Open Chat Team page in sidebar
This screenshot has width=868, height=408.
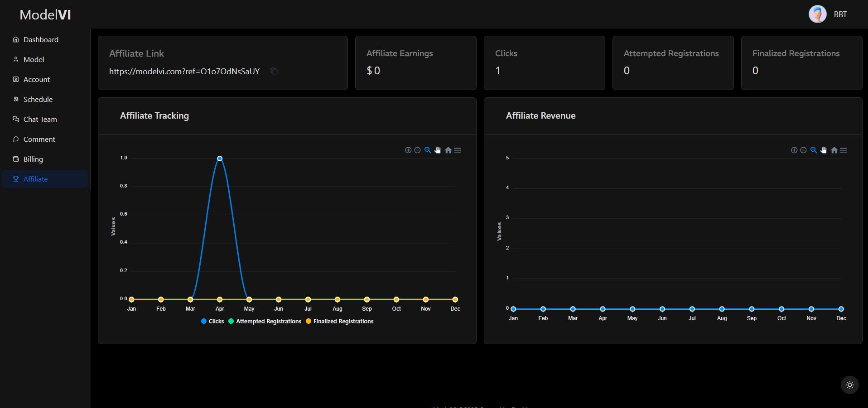[40, 120]
